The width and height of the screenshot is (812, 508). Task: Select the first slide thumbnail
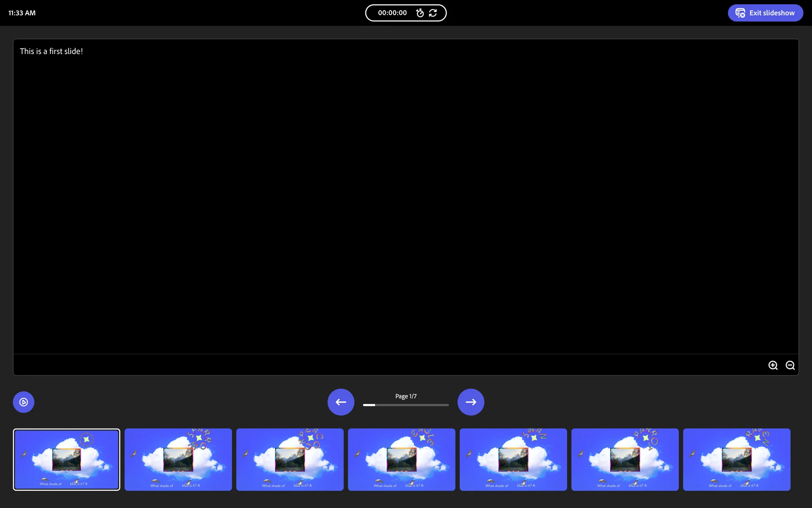click(66, 460)
